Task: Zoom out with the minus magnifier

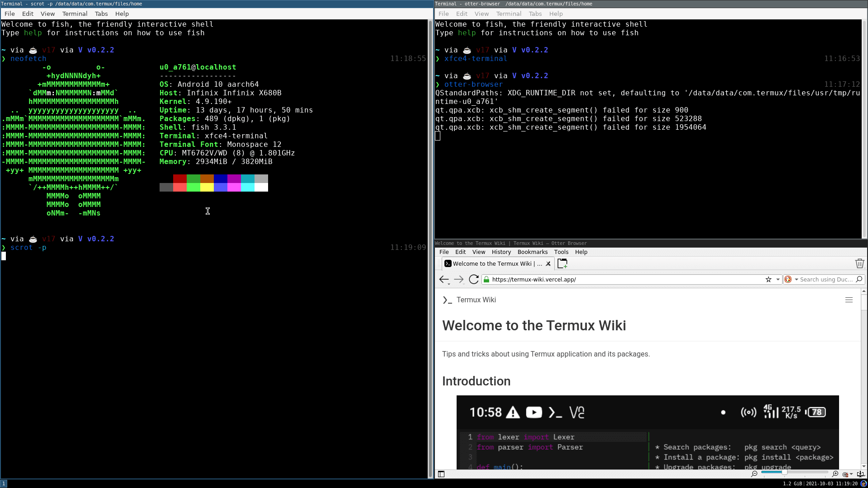Action: tap(754, 474)
